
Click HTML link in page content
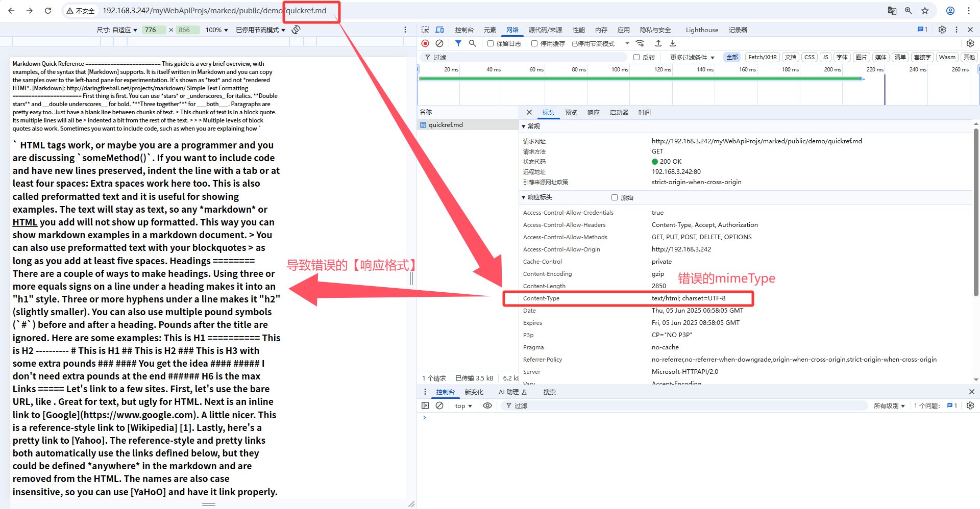(25, 222)
